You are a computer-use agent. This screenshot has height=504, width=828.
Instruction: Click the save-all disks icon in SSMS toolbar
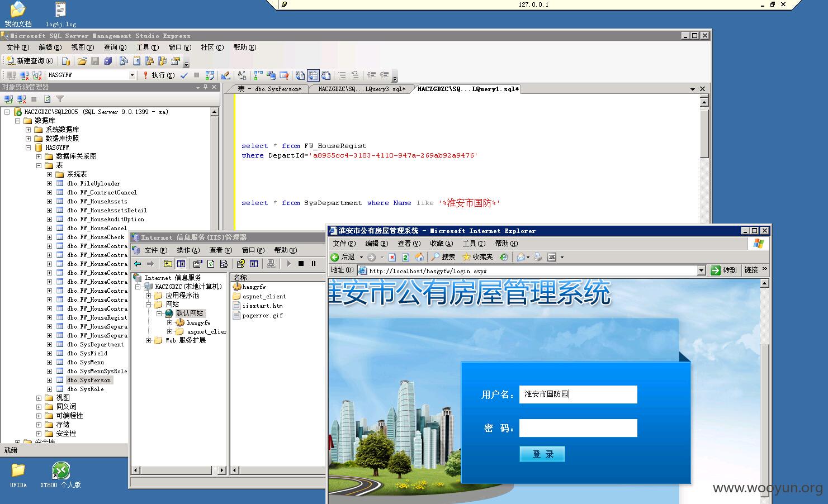tap(108, 61)
